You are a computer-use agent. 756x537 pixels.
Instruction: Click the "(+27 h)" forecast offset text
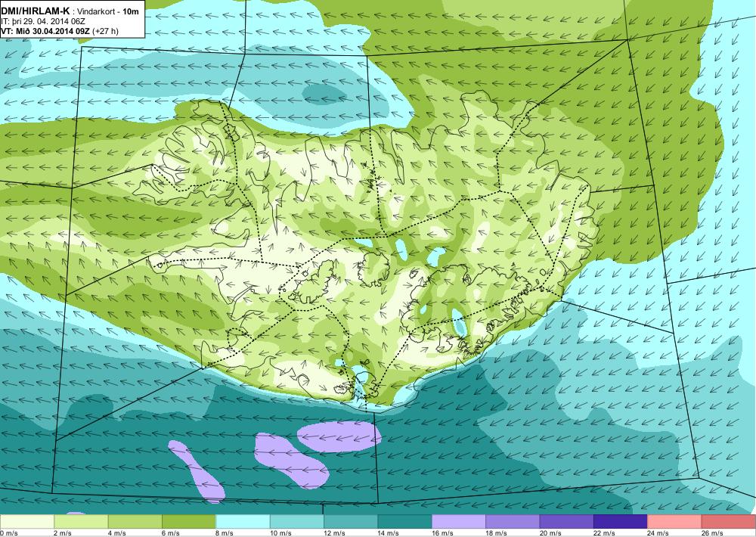[x=105, y=31]
